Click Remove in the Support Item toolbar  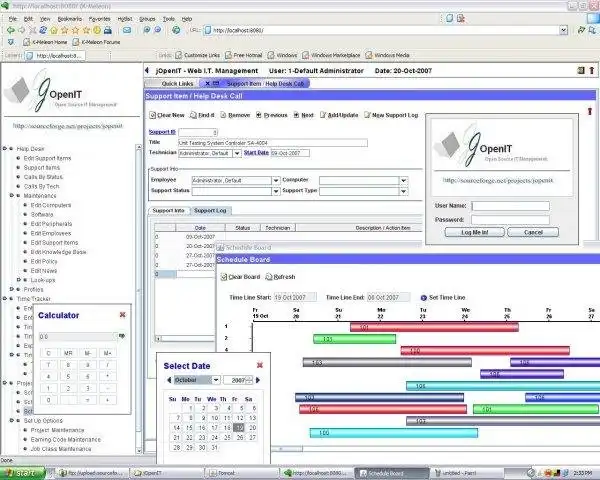tap(235, 115)
